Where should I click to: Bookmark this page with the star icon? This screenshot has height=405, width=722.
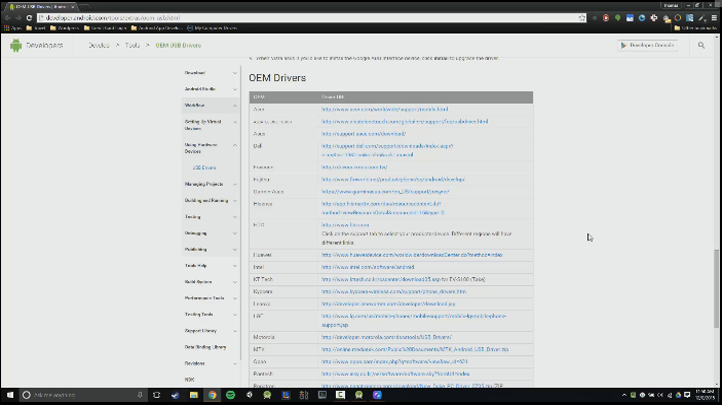click(582, 18)
